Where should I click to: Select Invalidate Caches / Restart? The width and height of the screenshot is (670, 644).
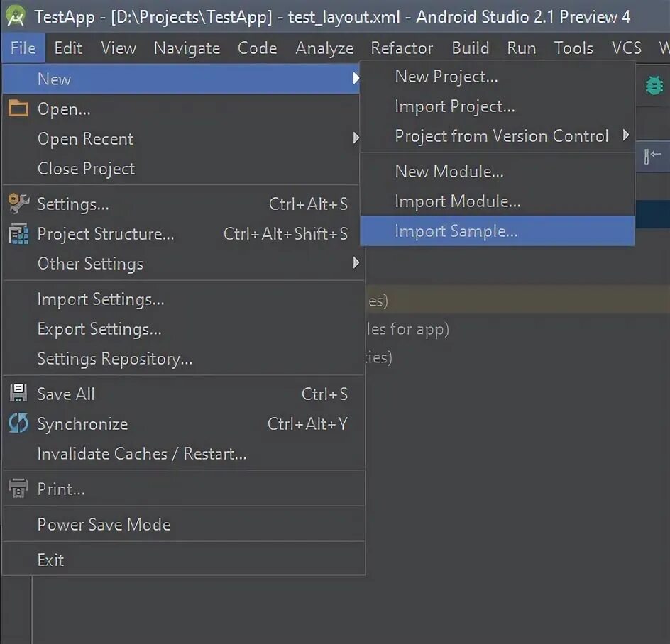click(141, 453)
